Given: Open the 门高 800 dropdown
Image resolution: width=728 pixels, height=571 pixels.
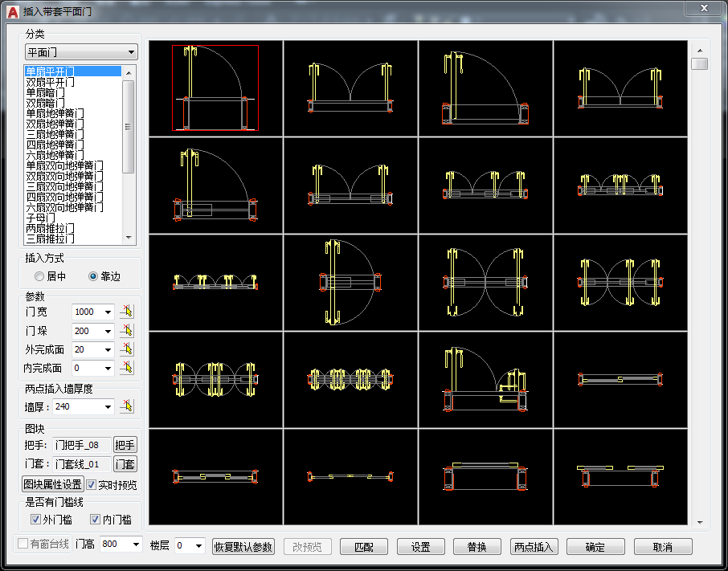Looking at the screenshot, I should 136,544.
